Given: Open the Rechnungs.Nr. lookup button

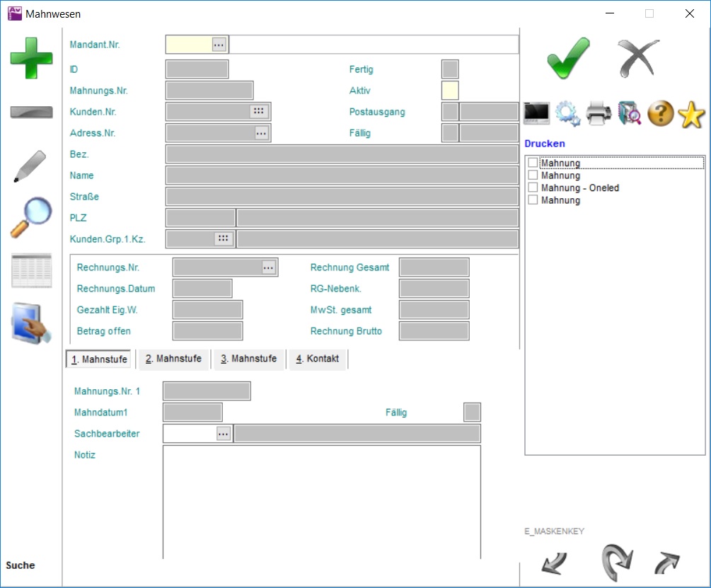Looking at the screenshot, I should (x=268, y=267).
